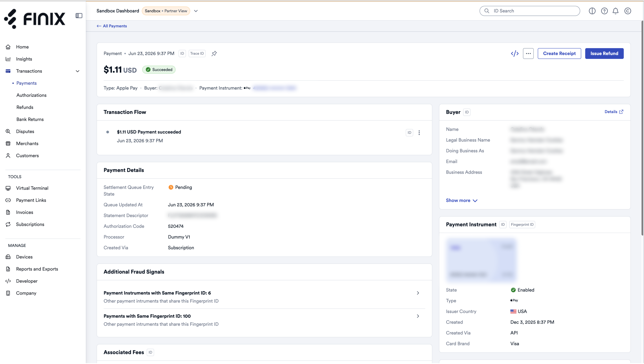Click the Dummy V1 processor value
The height and width of the screenshot is (364, 644).
[179, 237]
